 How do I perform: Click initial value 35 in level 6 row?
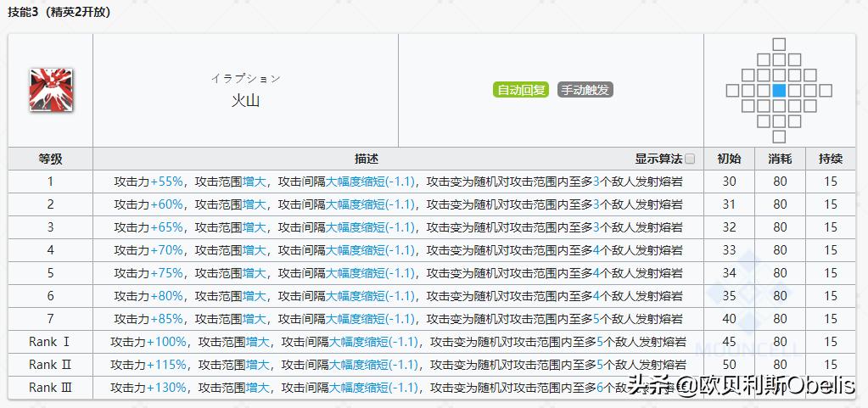(729, 296)
